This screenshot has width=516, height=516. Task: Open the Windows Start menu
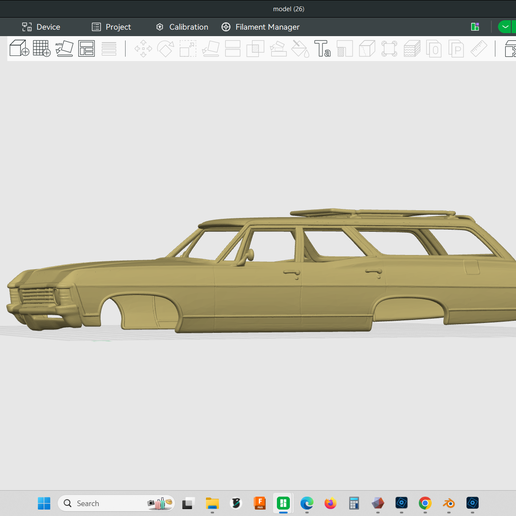coord(44,503)
